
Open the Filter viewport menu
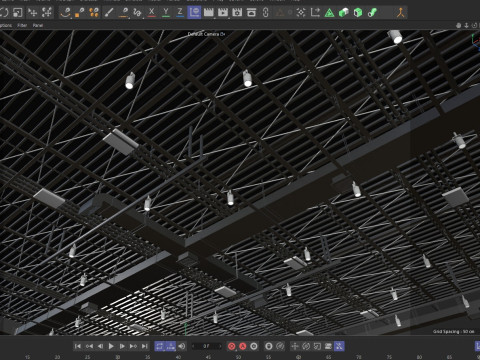[x=22, y=25]
